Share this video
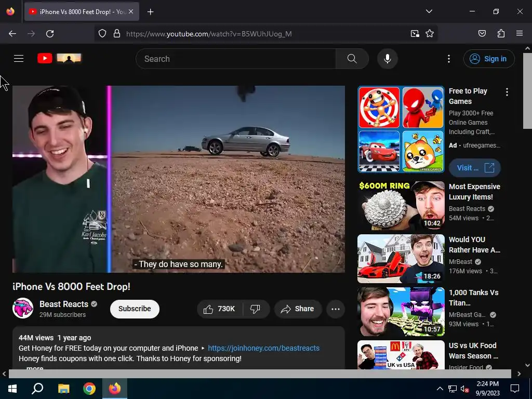Image resolution: width=532 pixels, height=399 pixels. click(298, 309)
